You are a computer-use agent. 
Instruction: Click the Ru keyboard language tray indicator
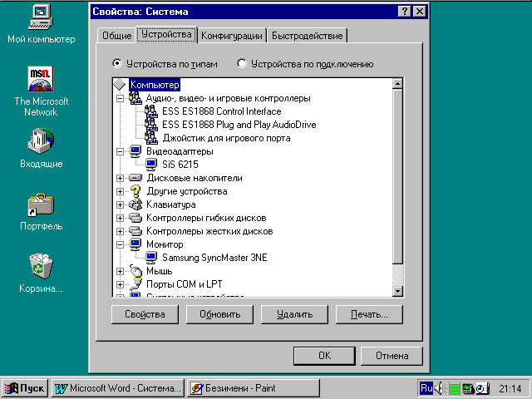pyautogui.click(x=426, y=388)
